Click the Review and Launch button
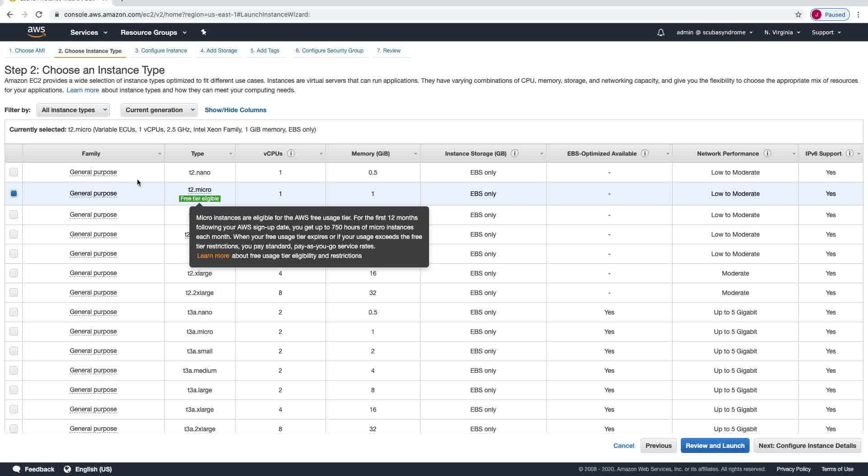Screen dimensions: 868x476 click(715, 446)
